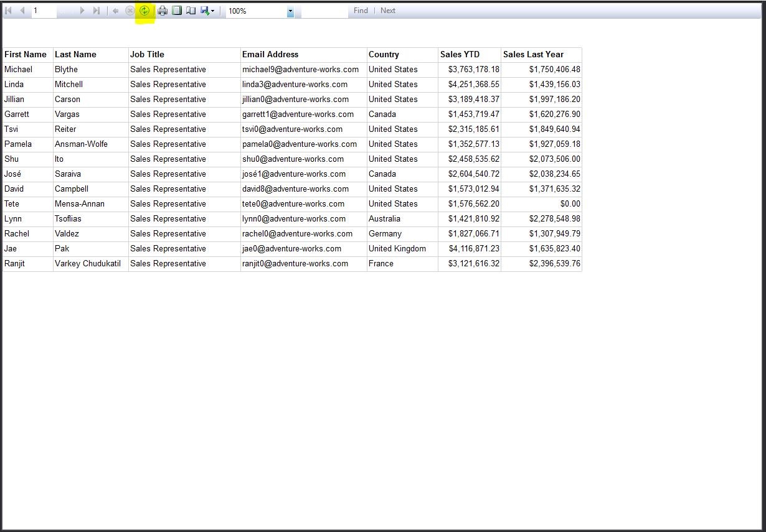
Task: Jump to the last page icon
Action: [x=97, y=11]
